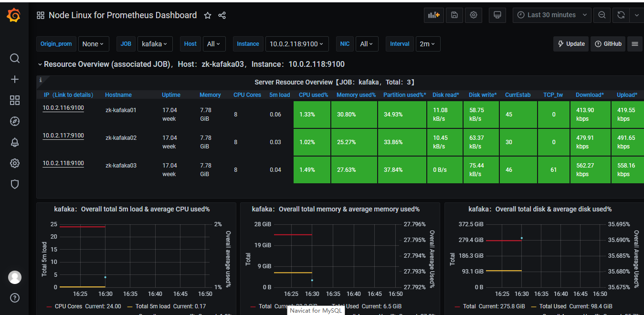Share the dashboard via share icon
Screen dimensions: 644x315
coord(222,15)
